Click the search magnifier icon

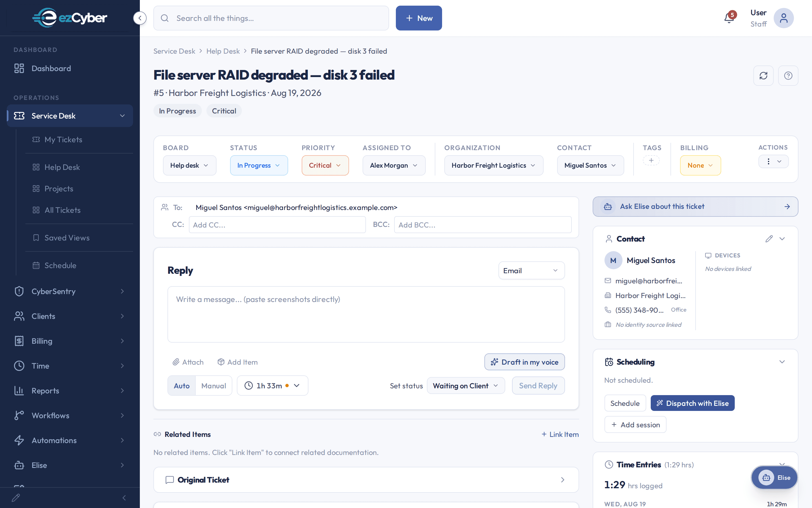165,18
